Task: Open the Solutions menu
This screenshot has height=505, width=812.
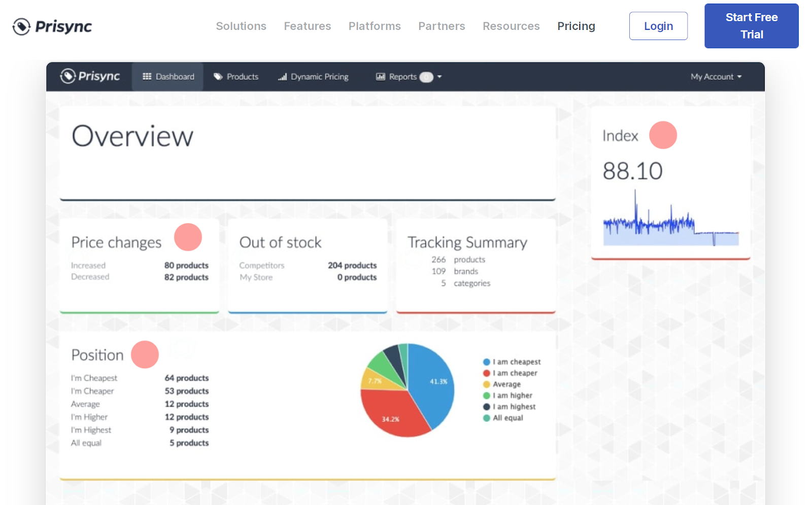Action: click(x=241, y=26)
